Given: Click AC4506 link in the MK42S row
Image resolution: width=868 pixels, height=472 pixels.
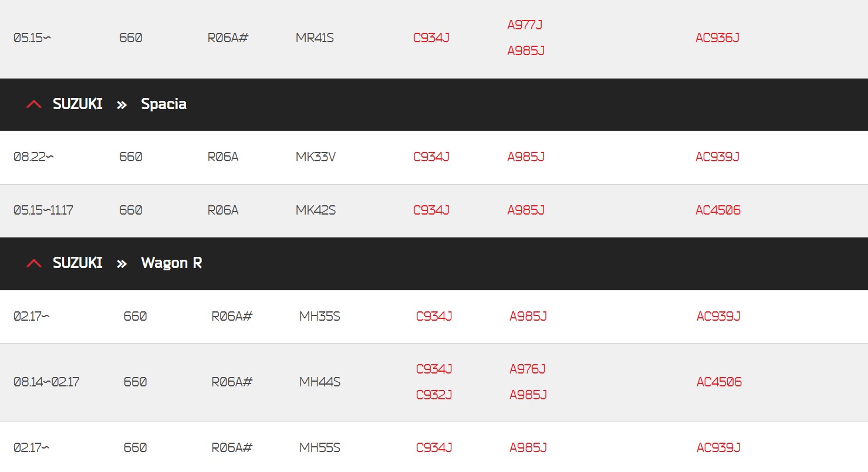Looking at the screenshot, I should point(718,210).
